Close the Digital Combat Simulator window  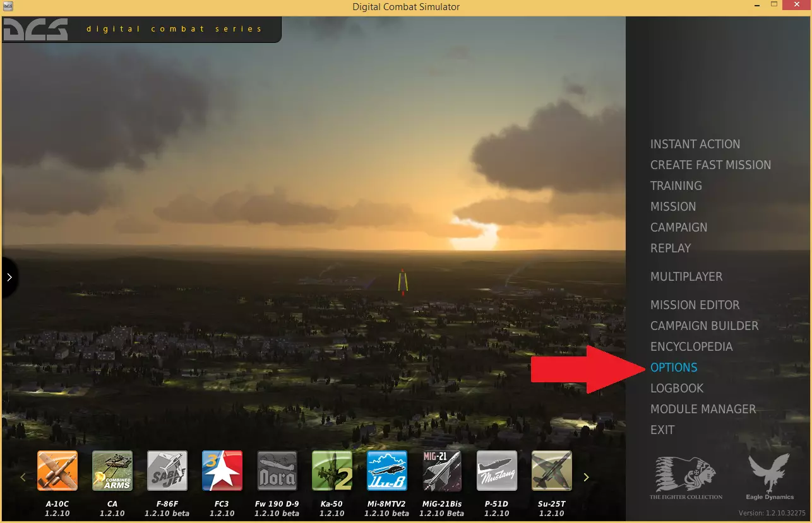797,6
